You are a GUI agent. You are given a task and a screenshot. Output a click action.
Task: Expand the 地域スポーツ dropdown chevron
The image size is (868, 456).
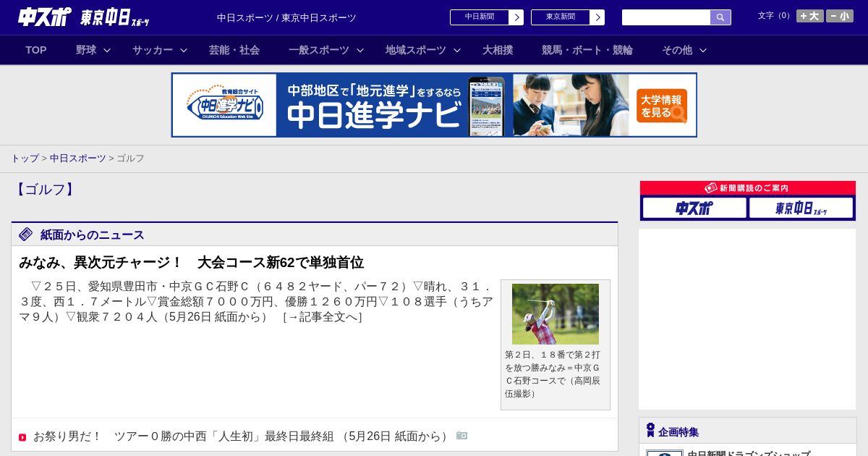tap(457, 50)
